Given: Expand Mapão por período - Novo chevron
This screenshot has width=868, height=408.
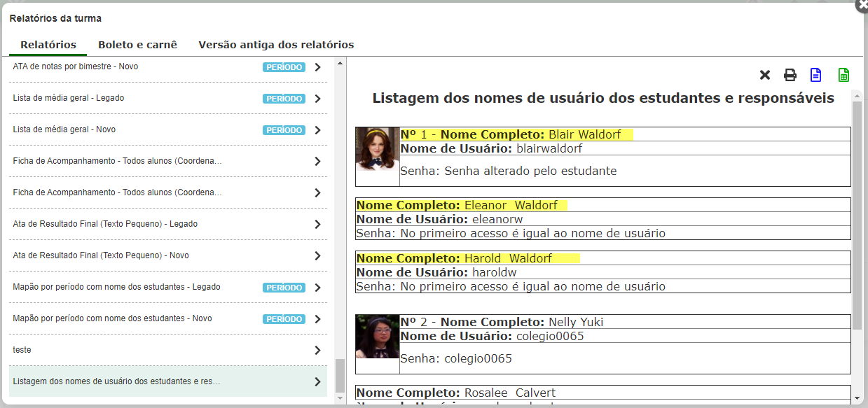Looking at the screenshot, I should (x=317, y=319).
